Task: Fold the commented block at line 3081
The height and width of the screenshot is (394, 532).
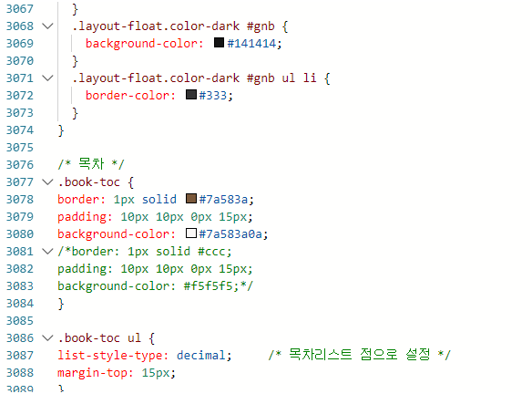Action: (x=47, y=252)
